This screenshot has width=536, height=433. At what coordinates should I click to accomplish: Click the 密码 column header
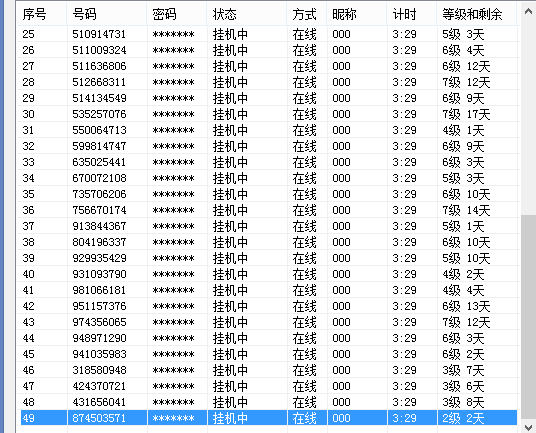pos(177,14)
